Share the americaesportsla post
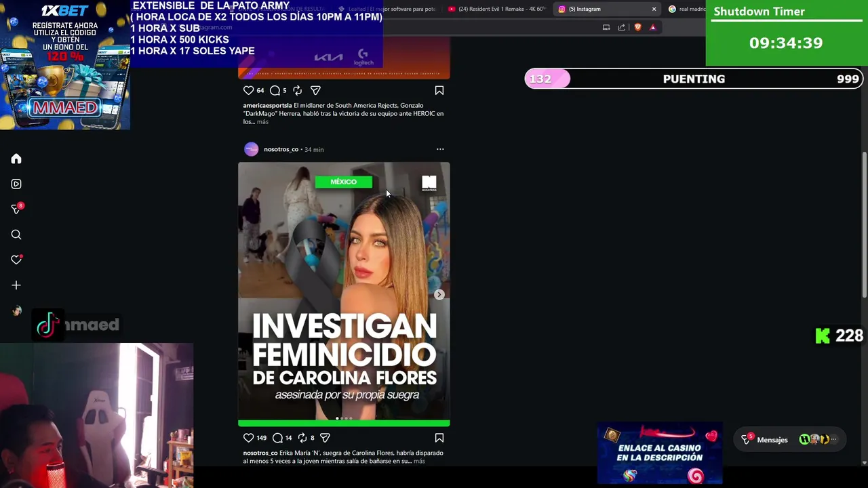Screen dimensions: 868x488 click(x=315, y=90)
